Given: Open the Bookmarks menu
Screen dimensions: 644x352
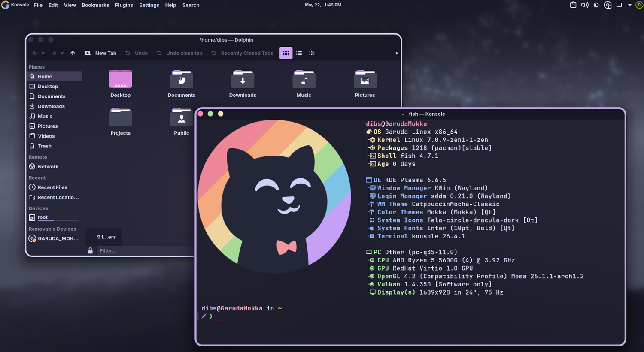Looking at the screenshot, I should [95, 5].
